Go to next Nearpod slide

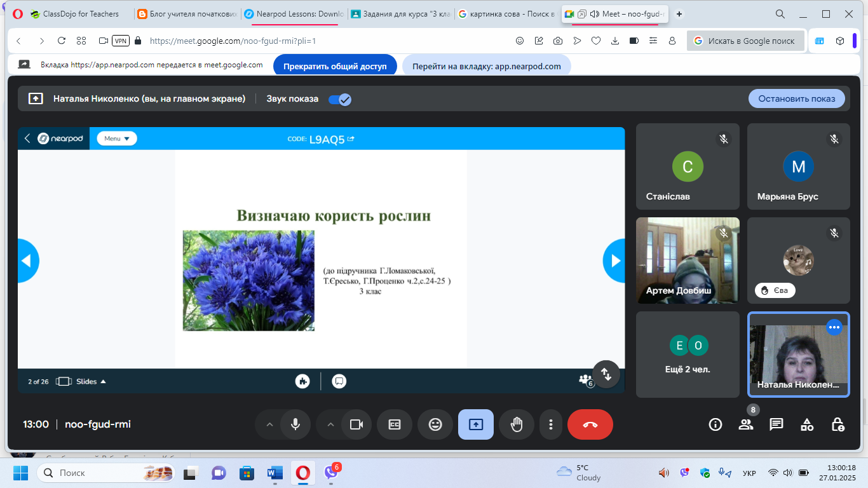(614, 261)
